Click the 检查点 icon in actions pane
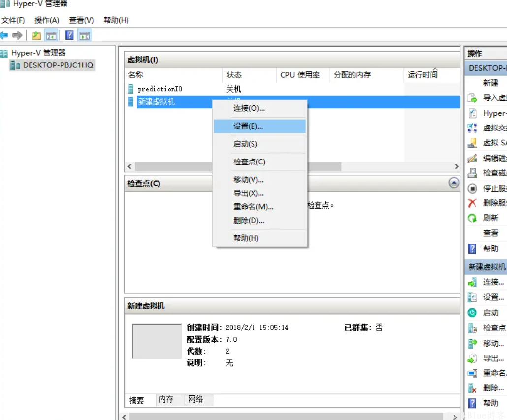 pyautogui.click(x=473, y=328)
